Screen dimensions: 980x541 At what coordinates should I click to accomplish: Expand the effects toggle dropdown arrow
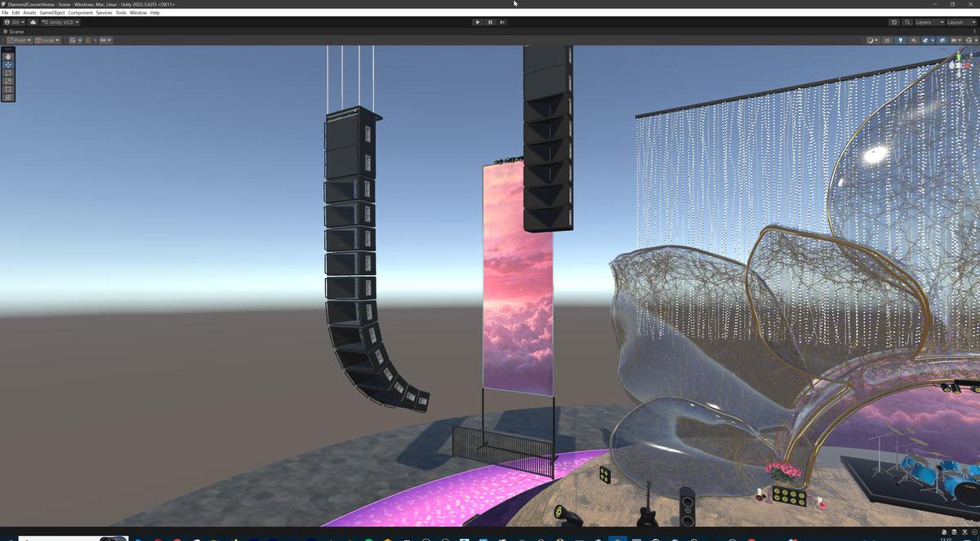pos(933,40)
